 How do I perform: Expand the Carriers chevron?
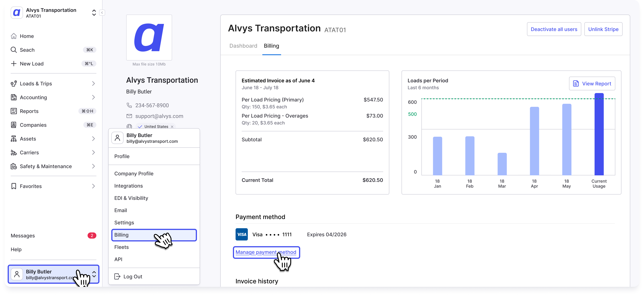(93, 152)
